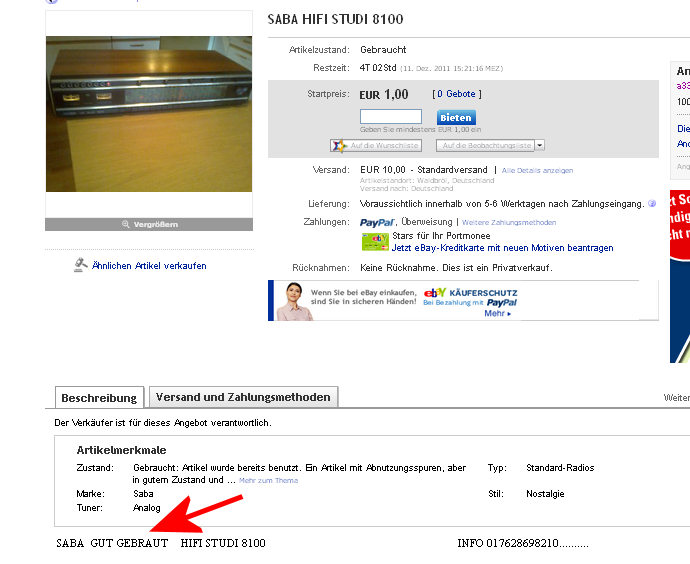Add item via Auf die Beobachtungsliste
The image size is (690, 564).
485,145
